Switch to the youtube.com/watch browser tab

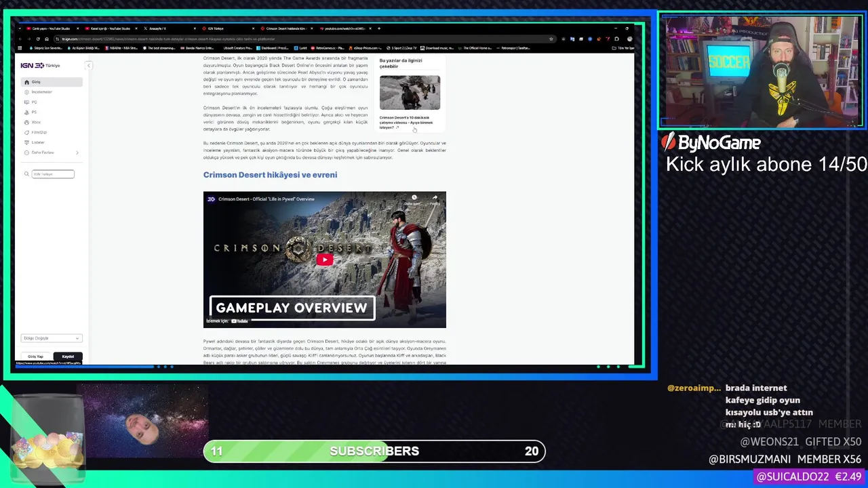344,28
